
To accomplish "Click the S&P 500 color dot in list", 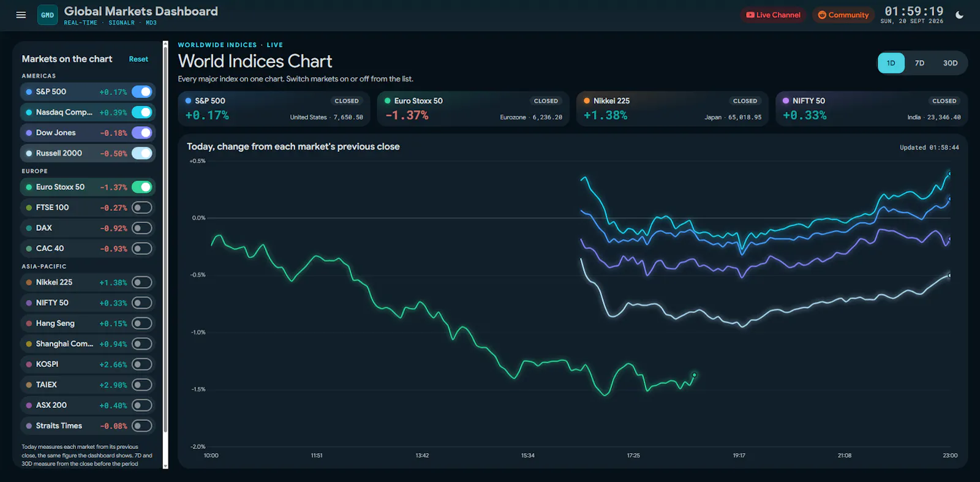I will 29,92.
